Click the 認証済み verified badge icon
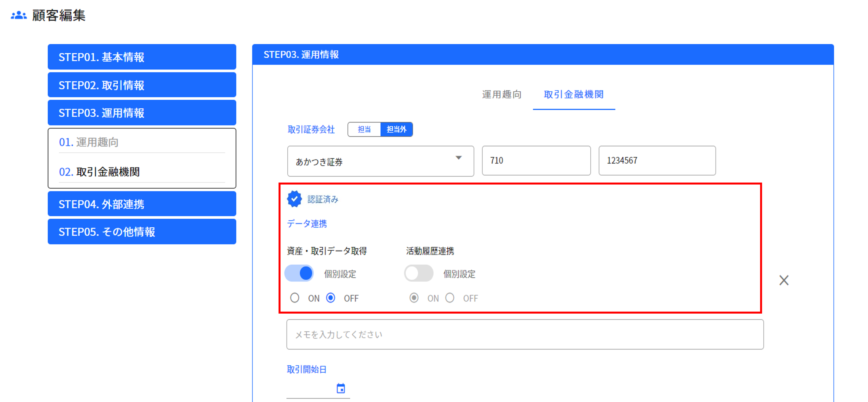 pos(294,199)
